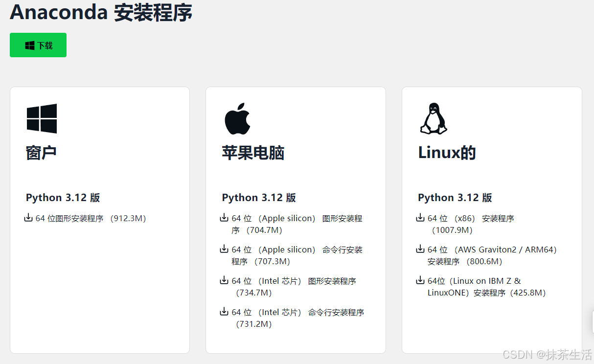Click the Anaconda 安装程序 page title

[101, 12]
